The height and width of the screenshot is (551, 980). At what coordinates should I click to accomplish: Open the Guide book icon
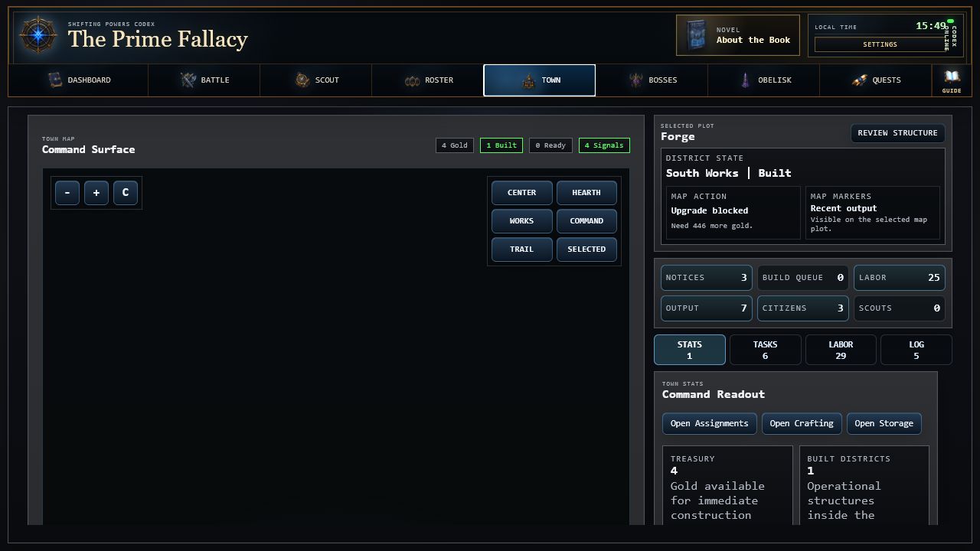pos(952,77)
